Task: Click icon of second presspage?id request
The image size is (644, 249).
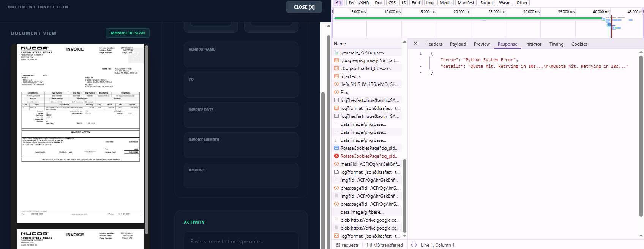Action: (x=336, y=204)
